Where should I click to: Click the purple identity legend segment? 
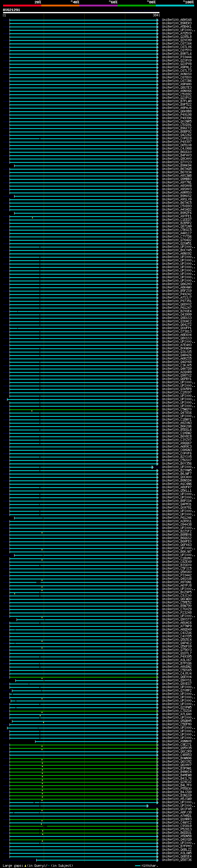(x=99, y=6)
